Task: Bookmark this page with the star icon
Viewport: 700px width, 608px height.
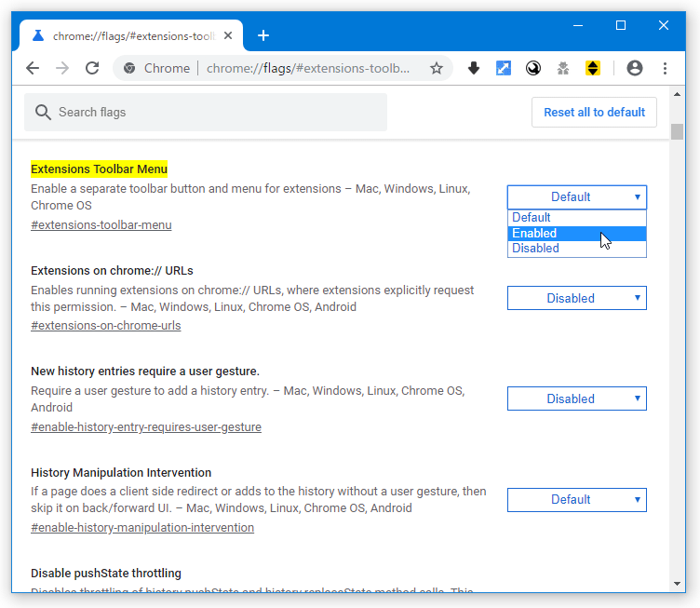Action: [437, 68]
